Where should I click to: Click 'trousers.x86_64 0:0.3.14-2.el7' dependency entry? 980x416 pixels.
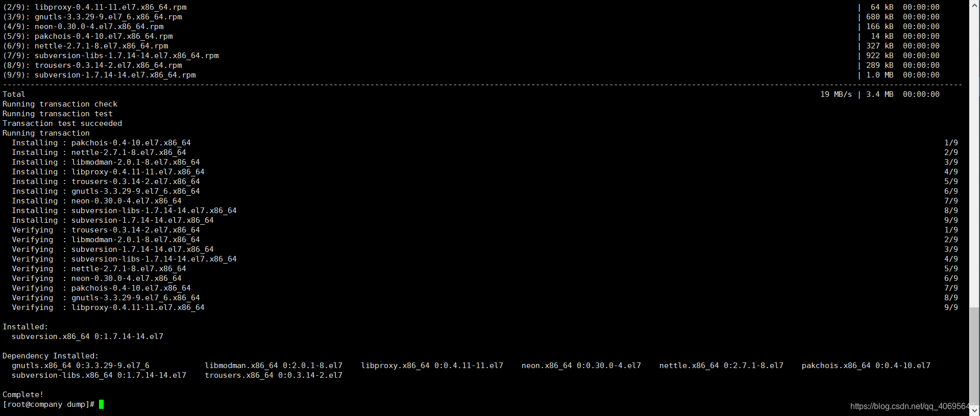274,375
